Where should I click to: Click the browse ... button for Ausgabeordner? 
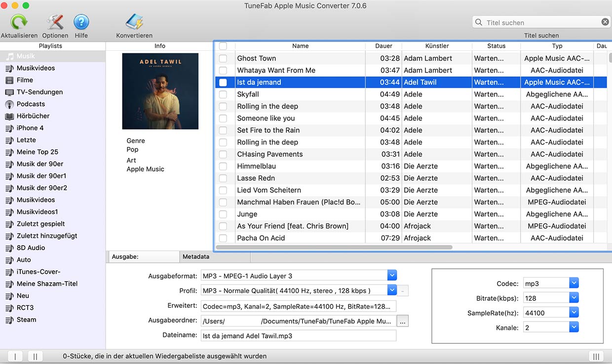403,321
